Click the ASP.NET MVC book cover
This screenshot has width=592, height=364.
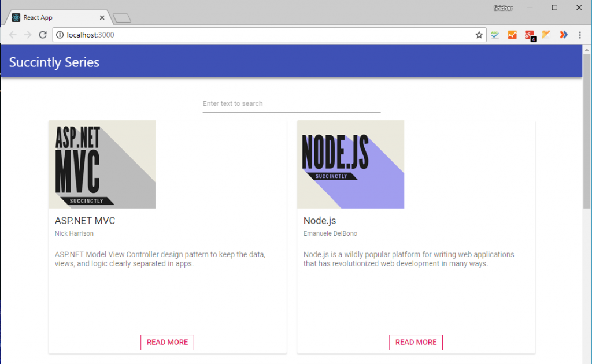click(102, 165)
